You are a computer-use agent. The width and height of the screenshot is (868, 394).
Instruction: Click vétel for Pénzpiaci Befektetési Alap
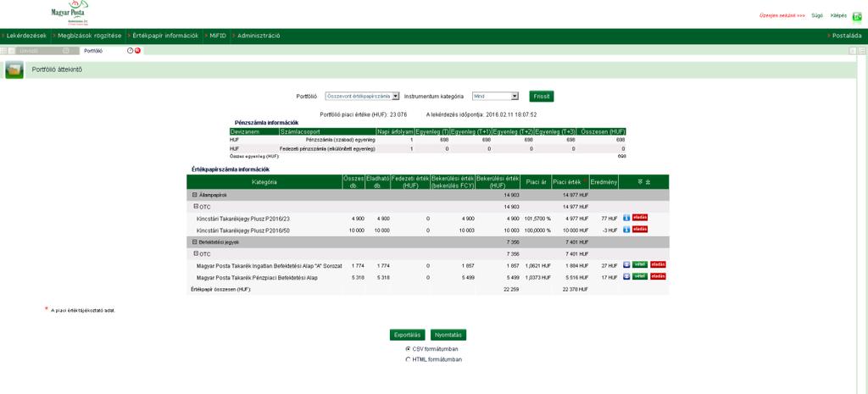tap(640, 276)
